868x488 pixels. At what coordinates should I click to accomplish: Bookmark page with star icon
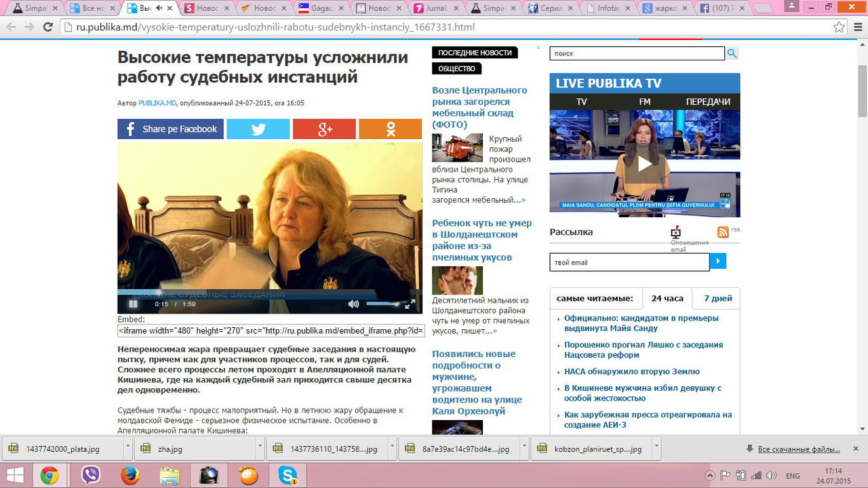coord(839,27)
